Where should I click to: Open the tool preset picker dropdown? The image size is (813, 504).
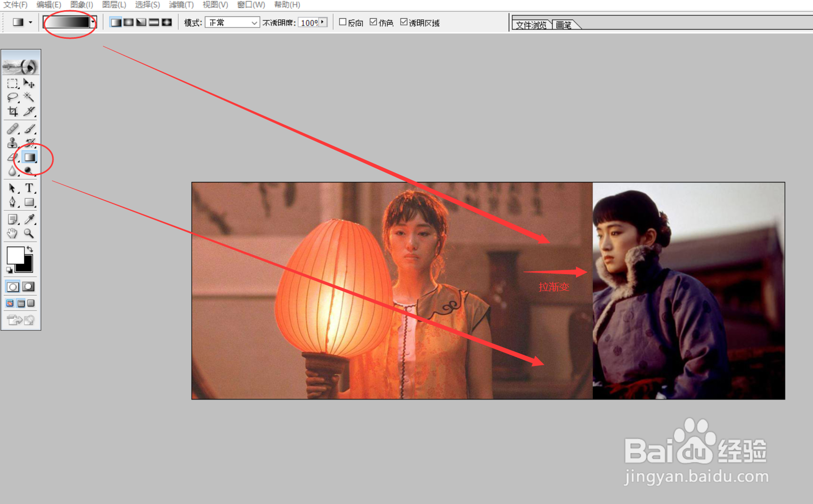click(30, 22)
